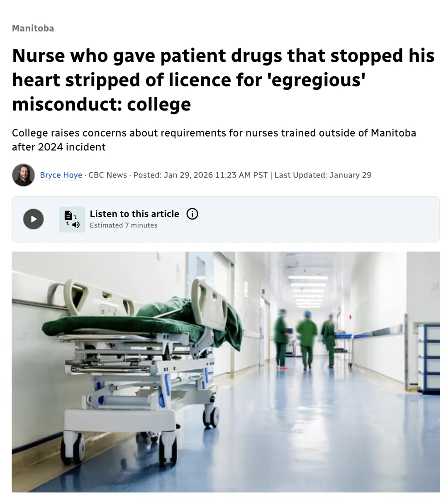448x498 pixels.
Task: Click empty area of the audio player bar
Action: 315,219
